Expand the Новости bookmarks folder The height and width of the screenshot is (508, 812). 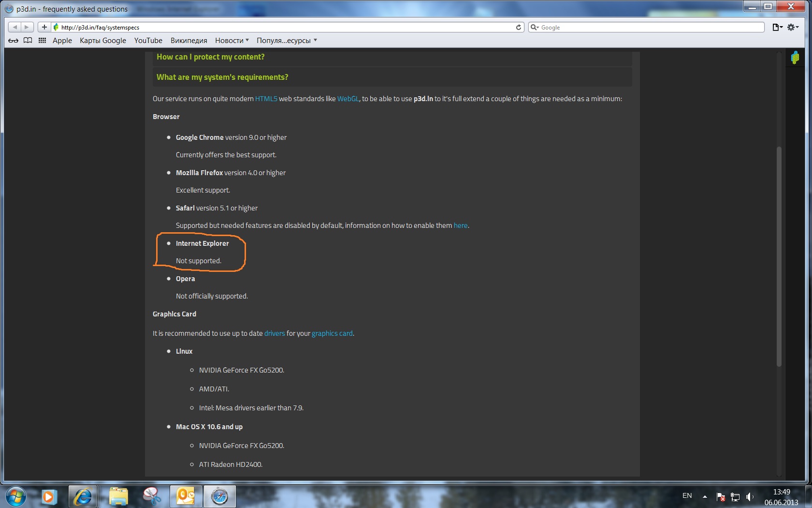(x=232, y=41)
